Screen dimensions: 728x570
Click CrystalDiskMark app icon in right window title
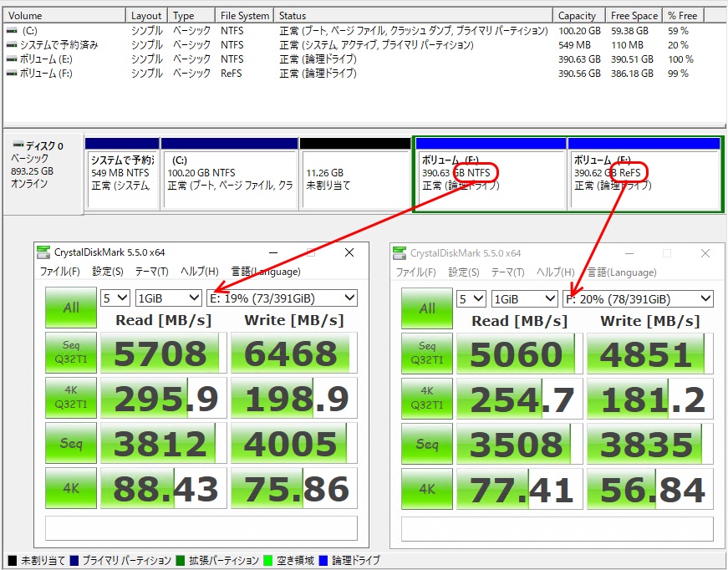[x=400, y=253]
